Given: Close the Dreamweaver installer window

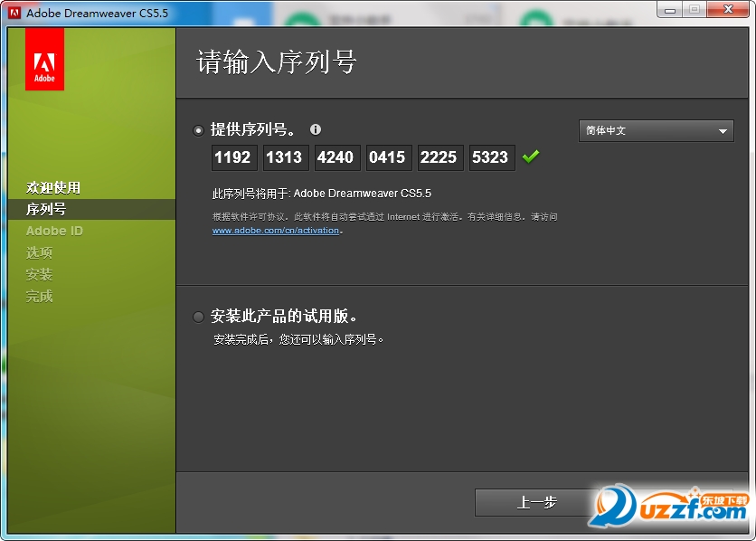Looking at the screenshot, I should coord(729,10).
